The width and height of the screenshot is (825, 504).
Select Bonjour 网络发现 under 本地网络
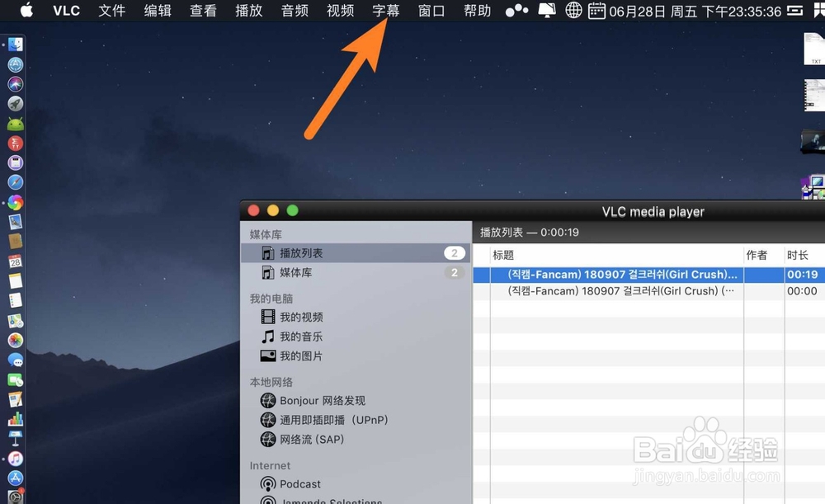(318, 400)
